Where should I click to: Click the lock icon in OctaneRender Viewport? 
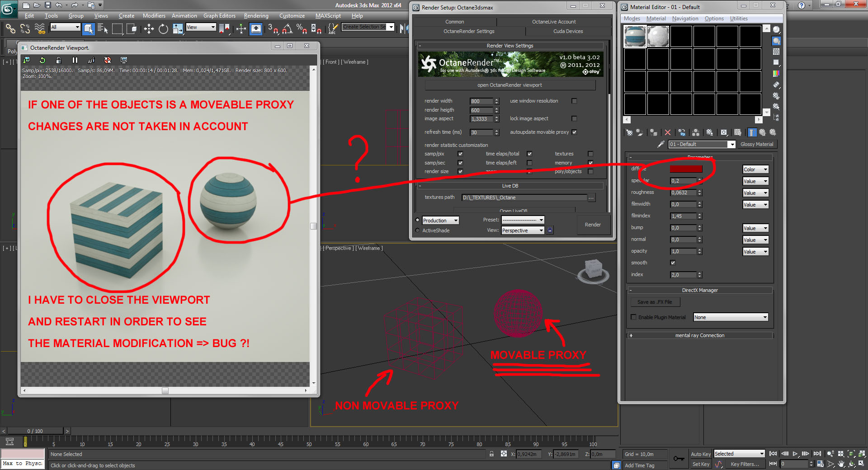(x=59, y=60)
